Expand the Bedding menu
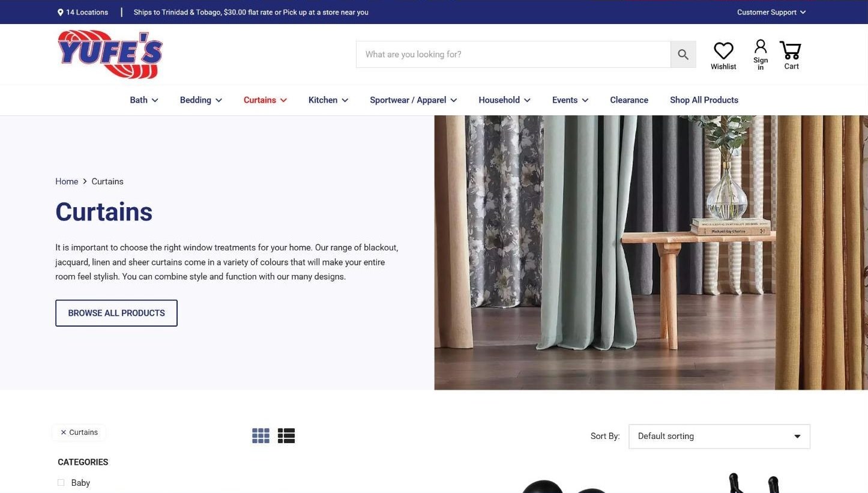 [x=201, y=100]
